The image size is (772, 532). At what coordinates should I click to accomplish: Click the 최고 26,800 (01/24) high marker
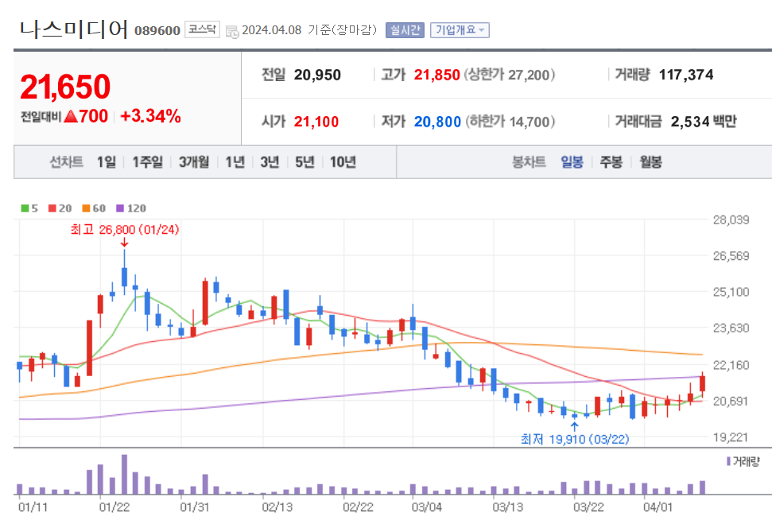(125, 230)
